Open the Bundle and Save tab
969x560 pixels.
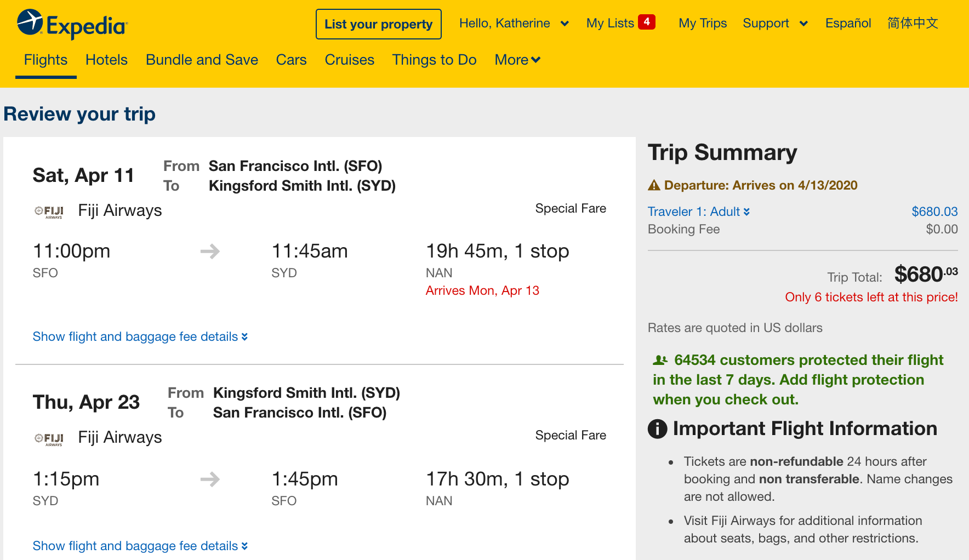[x=202, y=60]
